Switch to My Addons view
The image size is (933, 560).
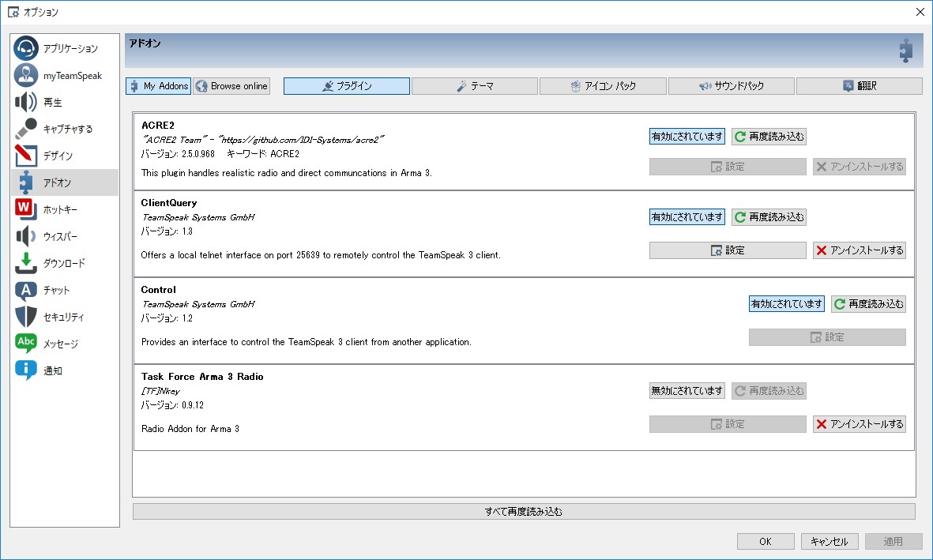point(158,86)
